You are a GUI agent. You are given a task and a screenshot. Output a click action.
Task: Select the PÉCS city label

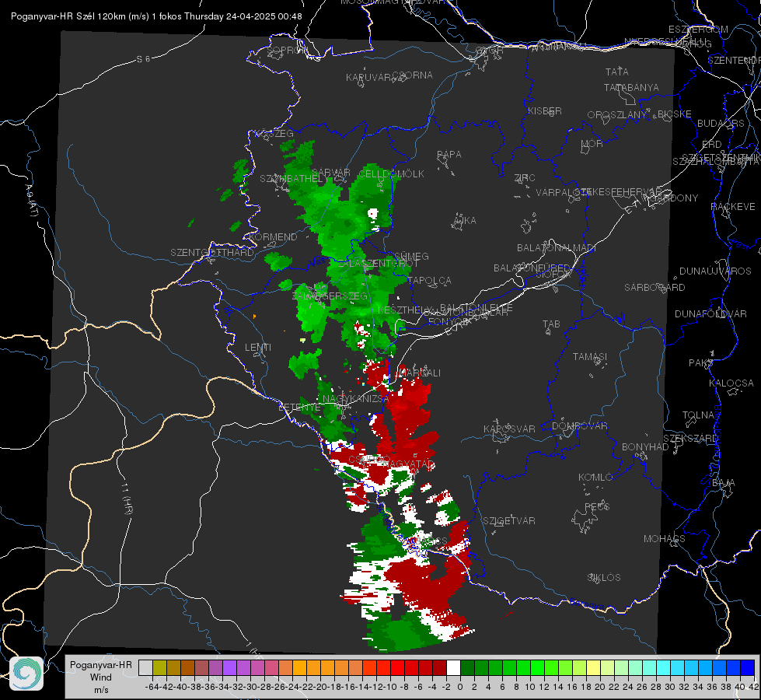(x=596, y=506)
